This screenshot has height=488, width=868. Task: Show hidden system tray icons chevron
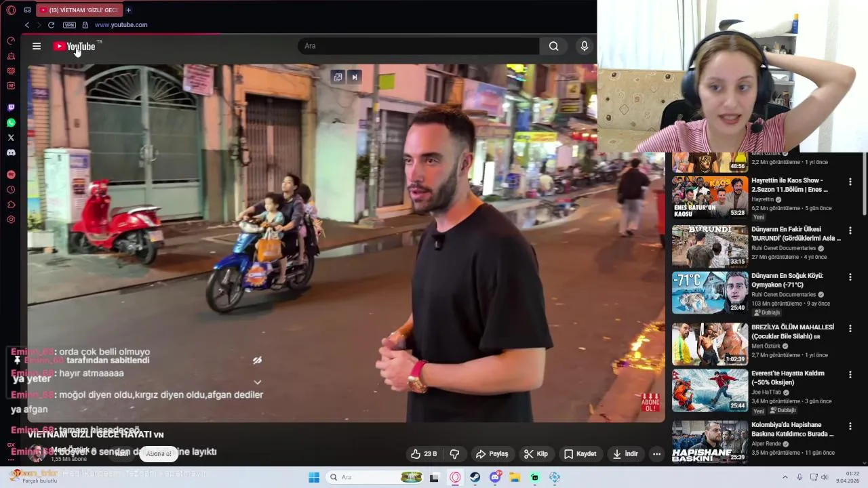pyautogui.click(x=785, y=477)
